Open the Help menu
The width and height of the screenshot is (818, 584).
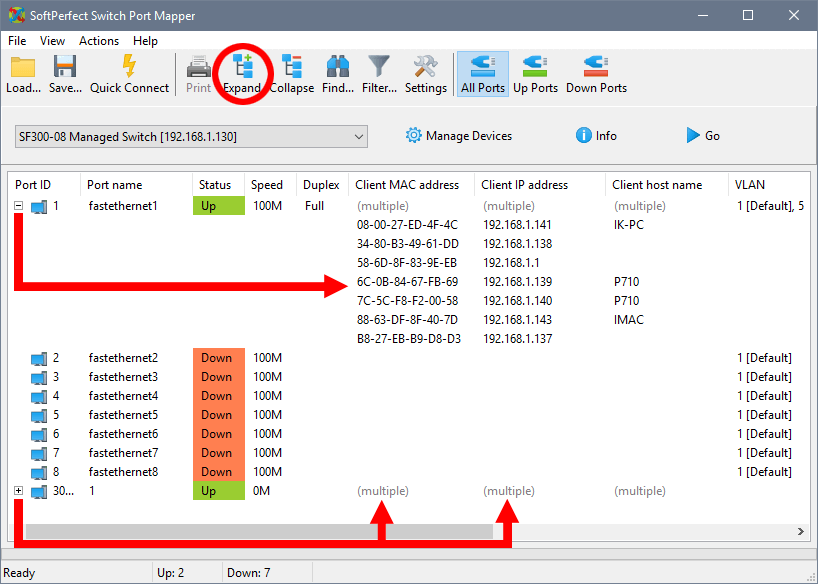(x=145, y=41)
